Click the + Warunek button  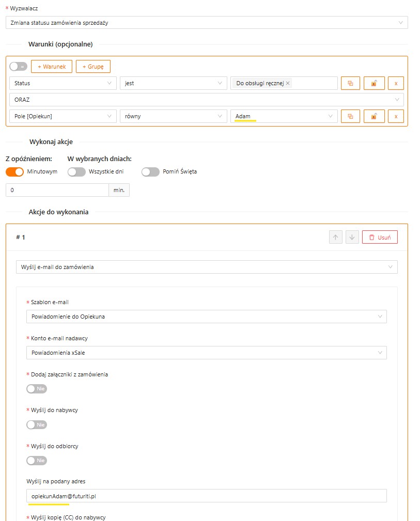(x=52, y=66)
